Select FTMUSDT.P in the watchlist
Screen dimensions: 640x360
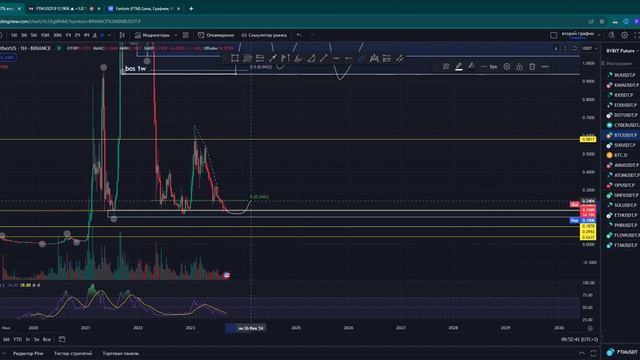[621, 245]
